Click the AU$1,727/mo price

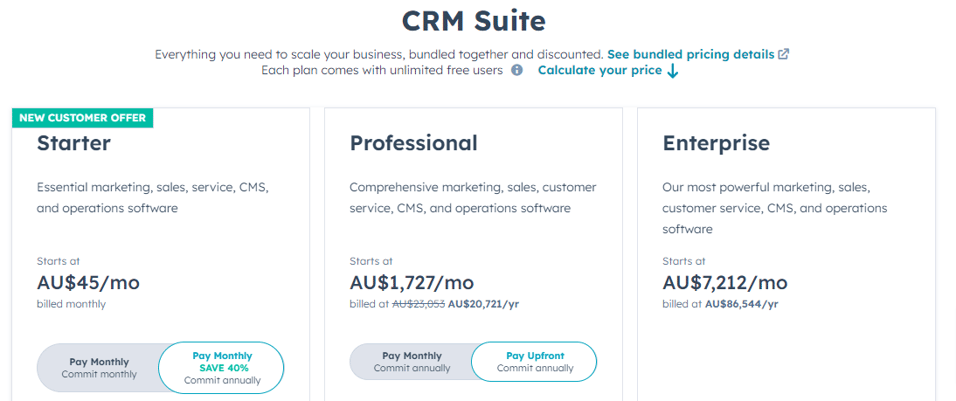click(412, 283)
